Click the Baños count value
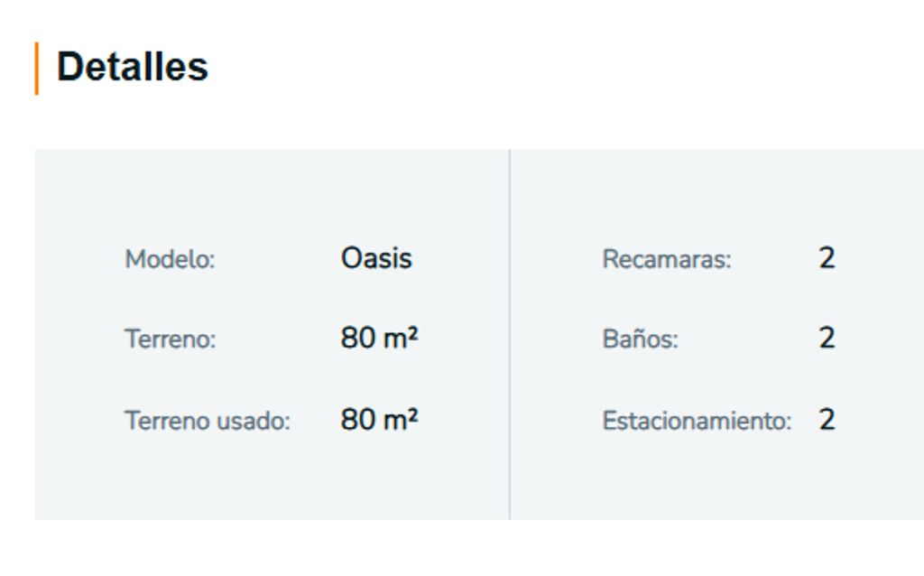 click(827, 339)
